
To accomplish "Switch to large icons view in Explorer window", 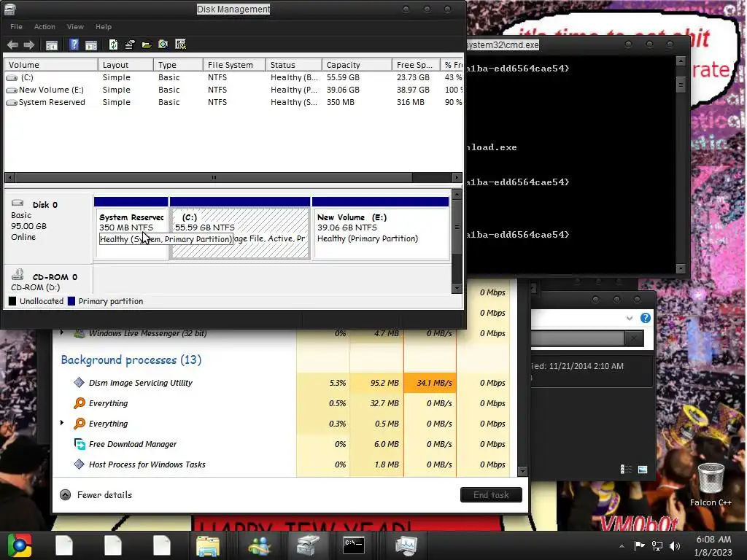I will (643, 470).
